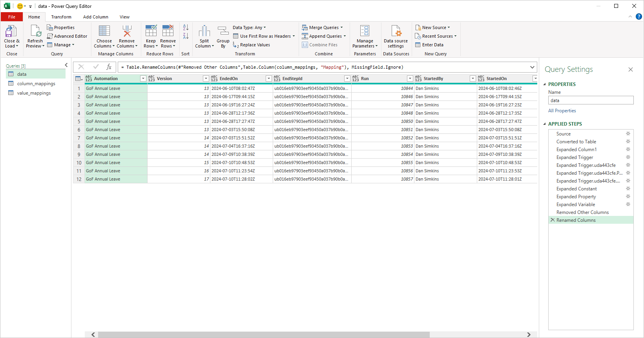
Task: Collapse the Queries pane
Action: pyautogui.click(x=66, y=65)
